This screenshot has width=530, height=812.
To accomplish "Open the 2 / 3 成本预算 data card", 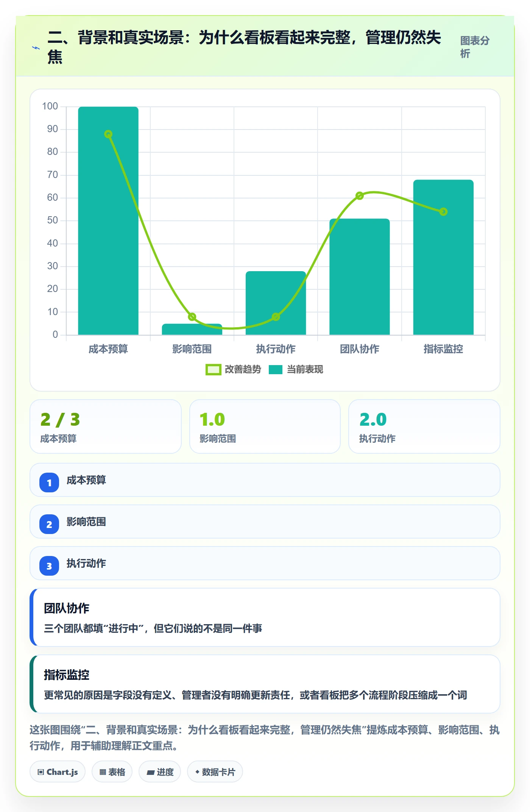I will 106,426.
